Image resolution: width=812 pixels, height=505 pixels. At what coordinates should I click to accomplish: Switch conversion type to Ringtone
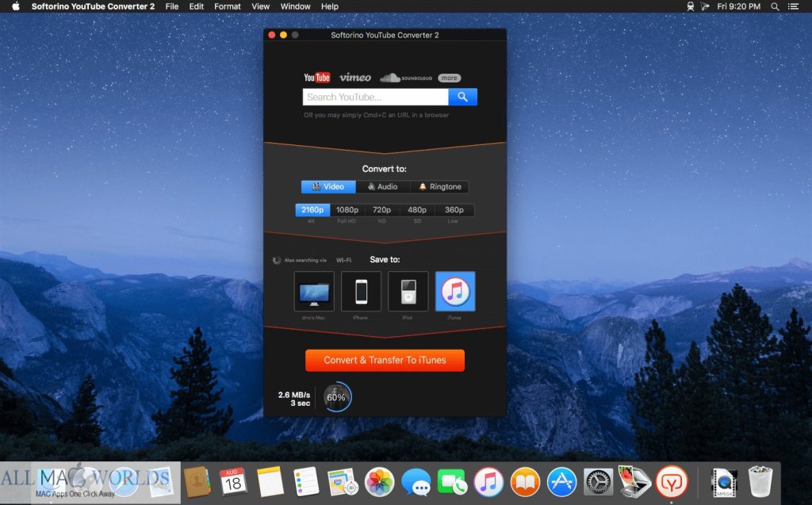[439, 186]
